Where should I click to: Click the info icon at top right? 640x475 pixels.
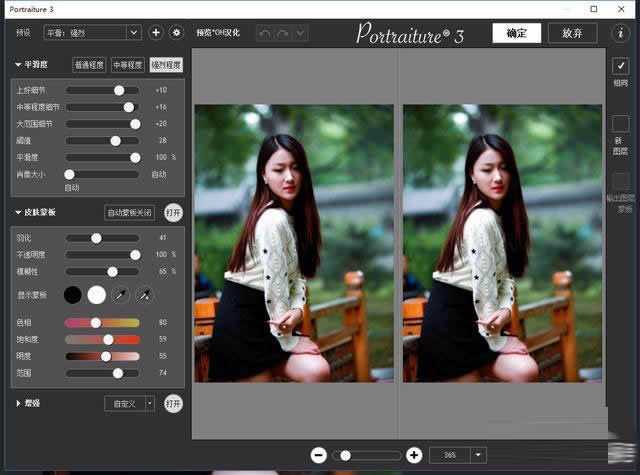tap(620, 32)
